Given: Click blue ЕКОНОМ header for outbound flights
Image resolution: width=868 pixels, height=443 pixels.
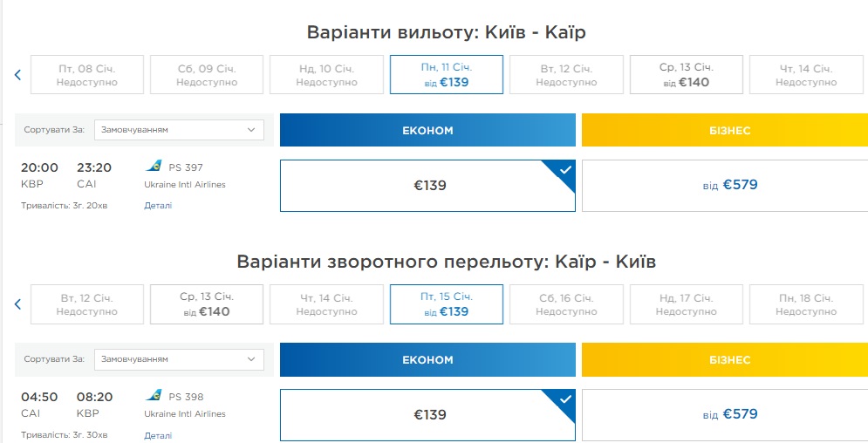Looking at the screenshot, I should tap(427, 130).
